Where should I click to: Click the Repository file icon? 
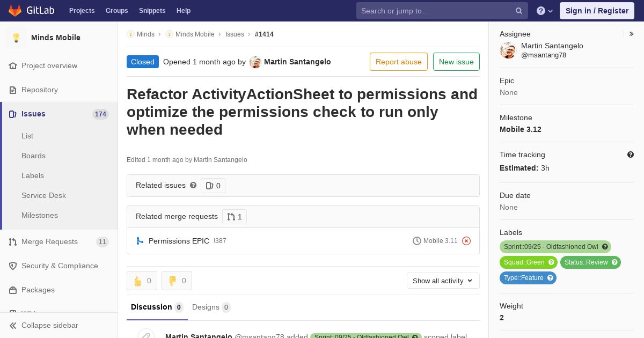coord(13,90)
